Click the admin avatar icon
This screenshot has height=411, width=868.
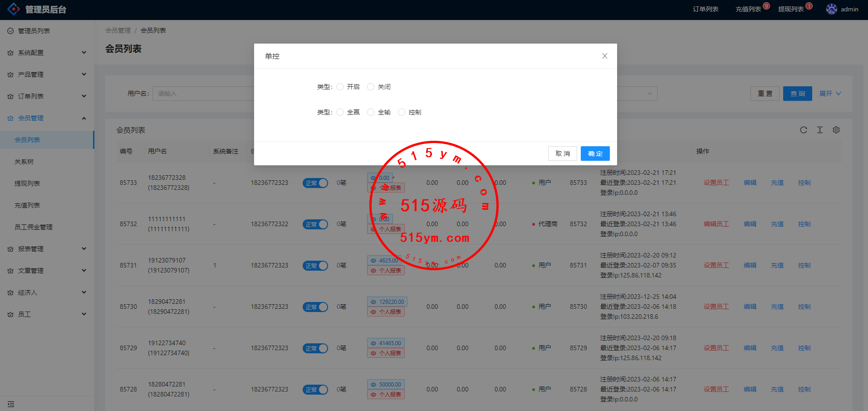[x=831, y=9]
